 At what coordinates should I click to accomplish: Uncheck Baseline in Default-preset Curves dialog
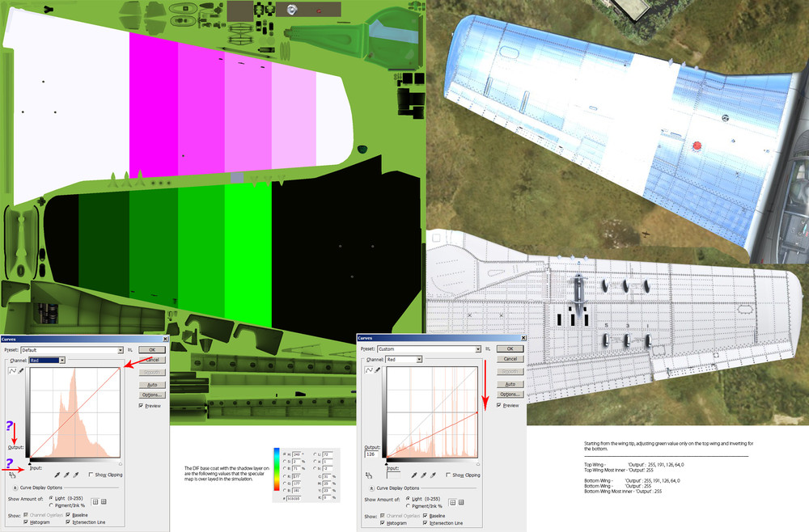click(x=68, y=514)
